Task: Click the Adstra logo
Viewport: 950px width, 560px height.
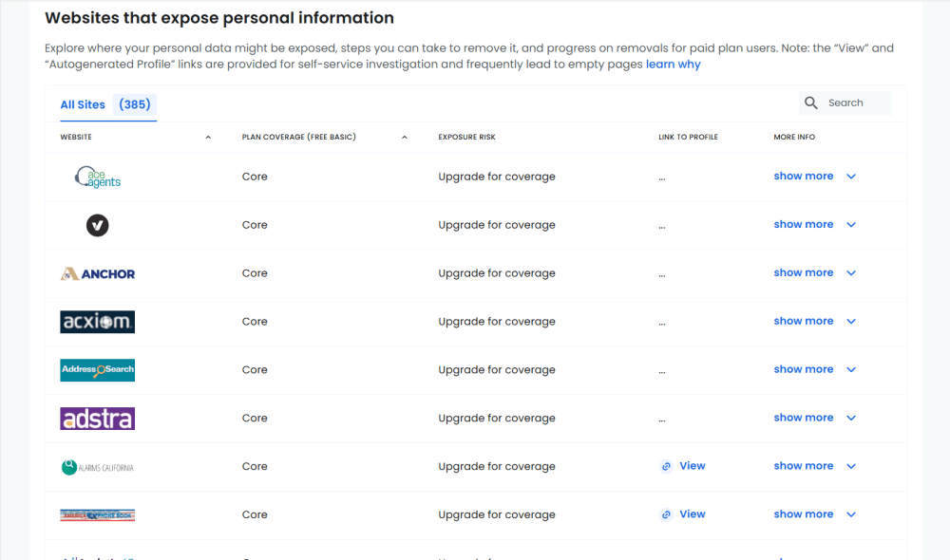Action: (x=98, y=419)
